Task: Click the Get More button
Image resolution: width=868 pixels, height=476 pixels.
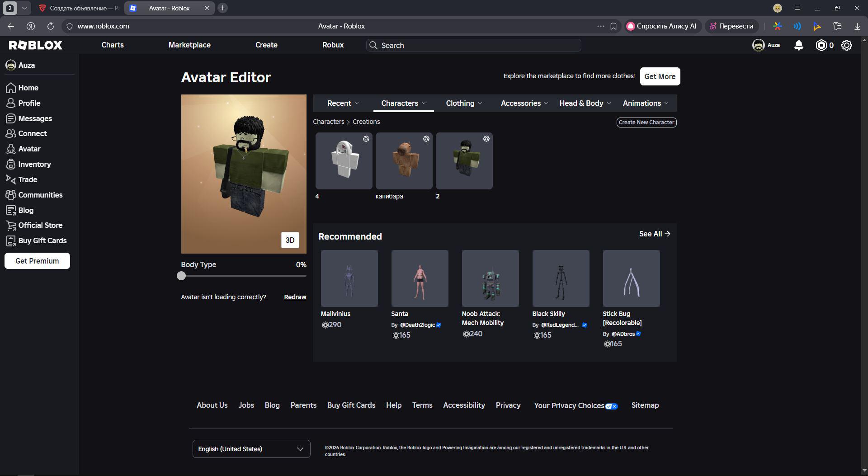Action: pyautogui.click(x=660, y=76)
